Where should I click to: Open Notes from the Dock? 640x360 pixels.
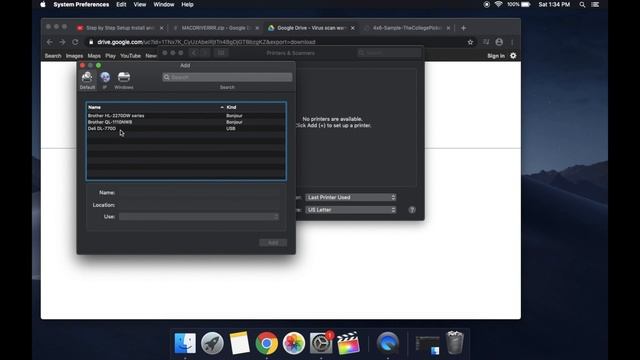(239, 343)
